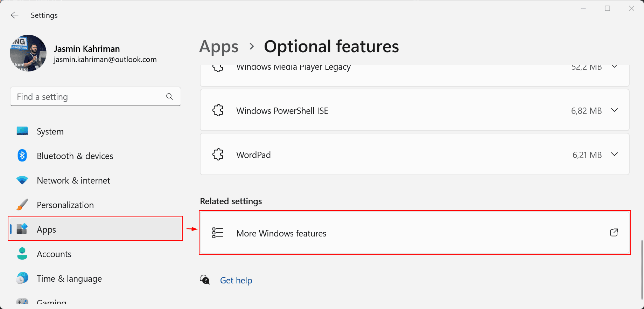Click the jasmin.kahriman@outlook.com email
The image size is (644, 309).
click(x=105, y=60)
